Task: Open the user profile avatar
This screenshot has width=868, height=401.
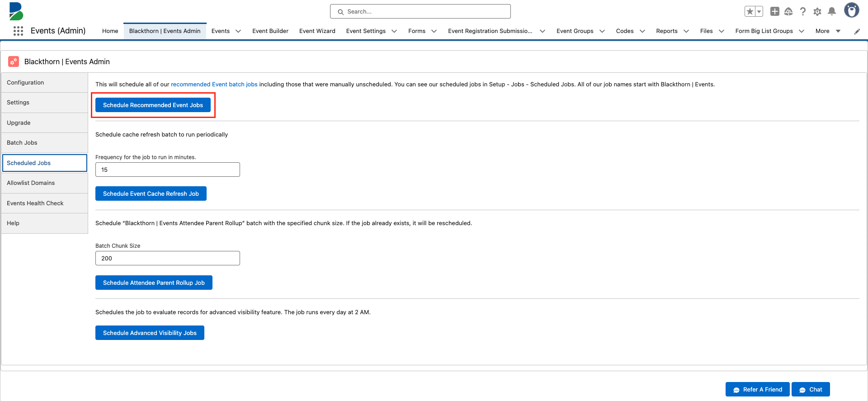Action: pyautogui.click(x=852, y=10)
